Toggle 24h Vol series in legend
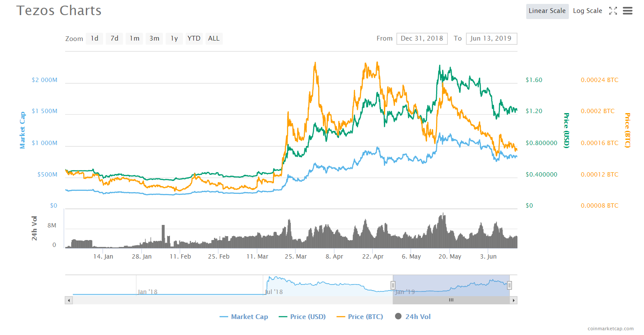Image resolution: width=644 pixels, height=335 pixels. coord(412,316)
